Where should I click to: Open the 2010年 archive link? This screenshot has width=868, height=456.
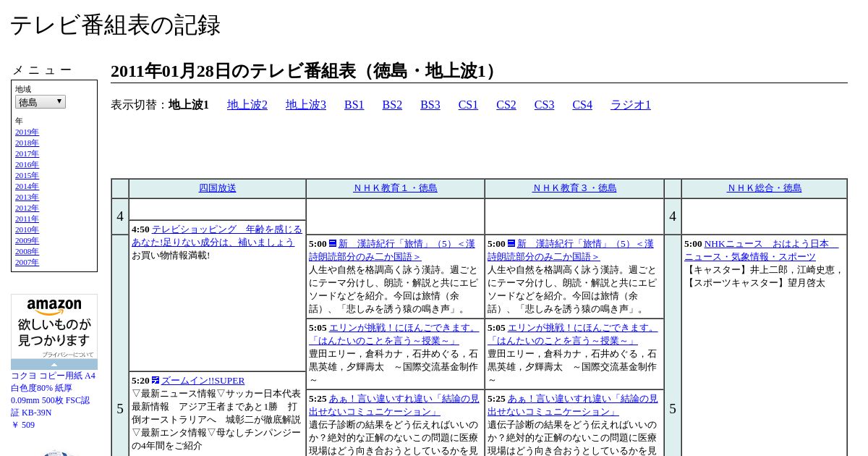click(27, 230)
